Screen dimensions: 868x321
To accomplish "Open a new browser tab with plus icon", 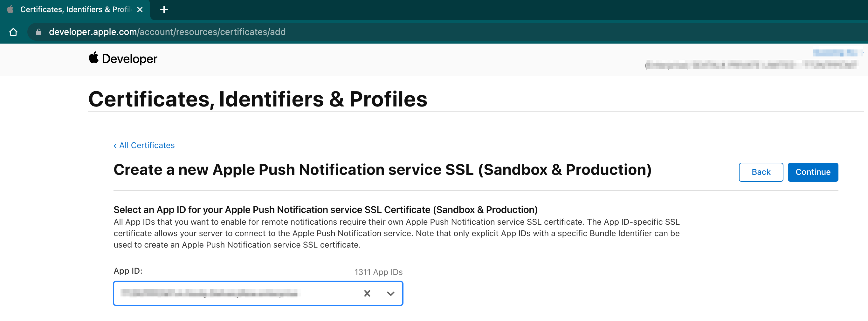I will coord(164,10).
